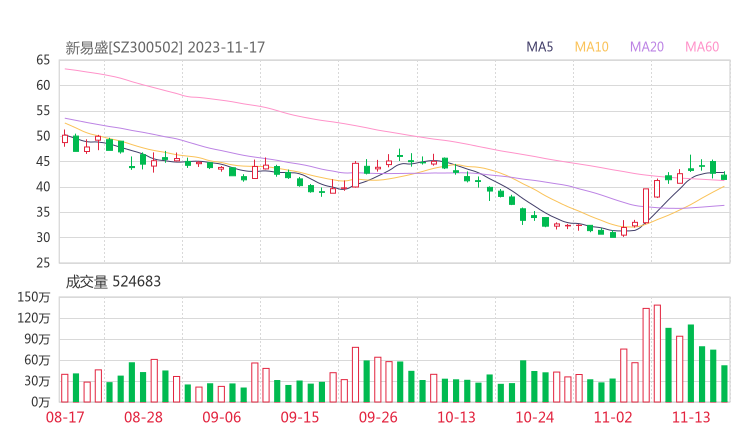Click the chart title 新易盛[SZ300502] 2023-11-17

pos(165,48)
